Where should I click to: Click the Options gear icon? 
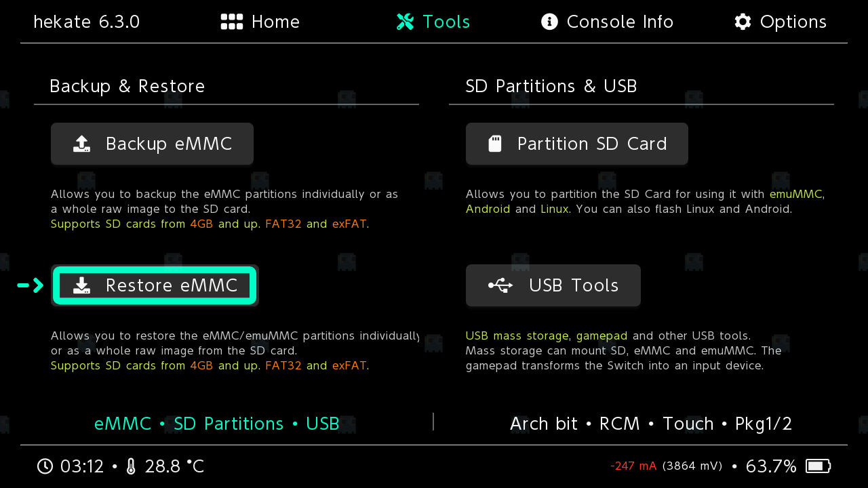[743, 22]
